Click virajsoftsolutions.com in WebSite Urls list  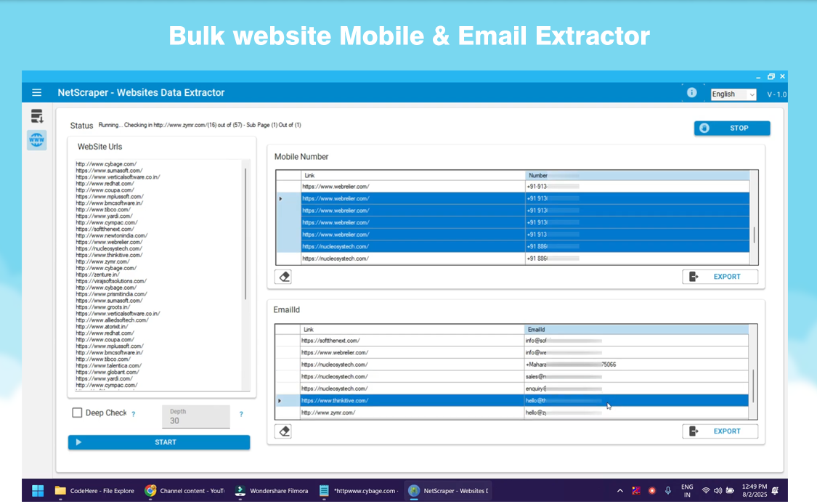pyautogui.click(x=111, y=281)
